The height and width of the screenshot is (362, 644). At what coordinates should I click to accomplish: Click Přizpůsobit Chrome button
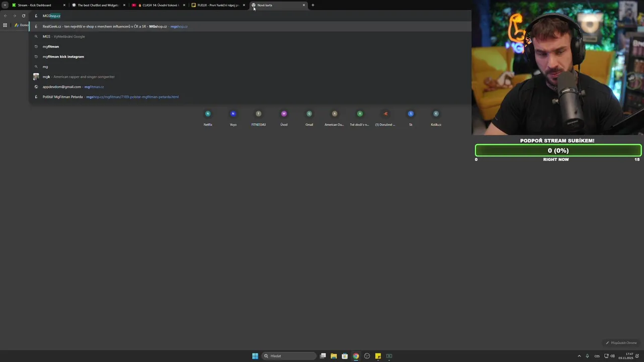[621, 343]
